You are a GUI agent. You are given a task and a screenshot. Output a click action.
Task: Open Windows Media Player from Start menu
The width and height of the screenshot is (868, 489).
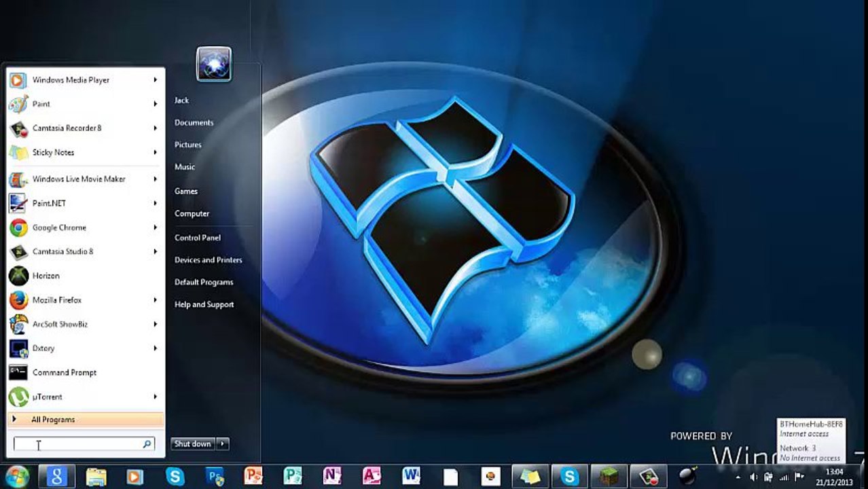pyautogui.click(x=85, y=80)
